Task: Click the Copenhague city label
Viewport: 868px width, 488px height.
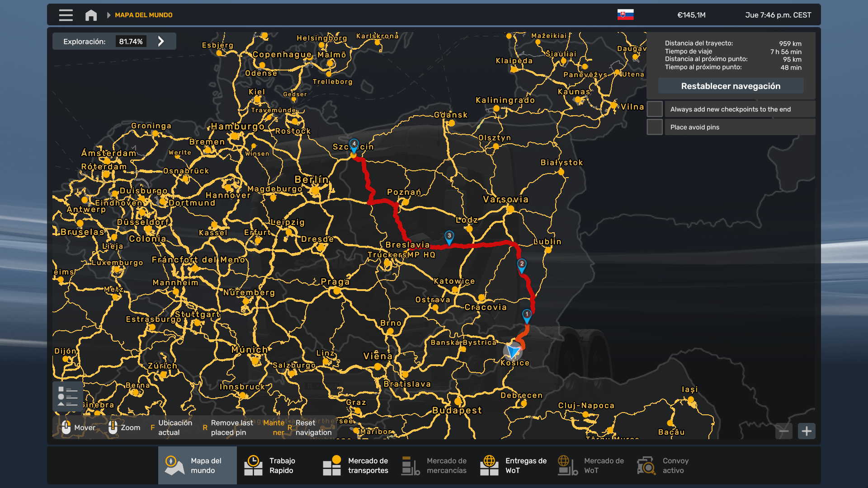Action: (282, 54)
